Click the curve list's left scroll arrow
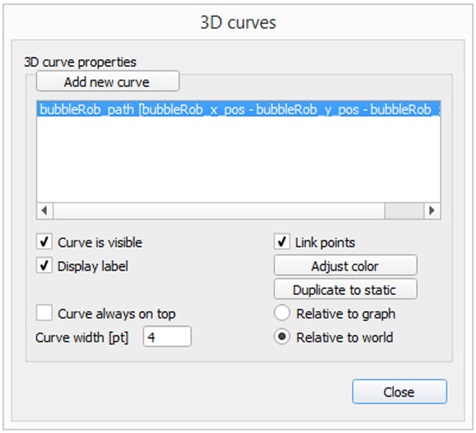The image size is (476, 433). pyautogui.click(x=45, y=211)
